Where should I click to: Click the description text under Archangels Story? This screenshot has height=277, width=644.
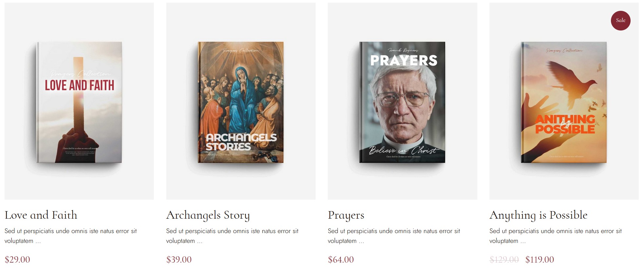232,236
